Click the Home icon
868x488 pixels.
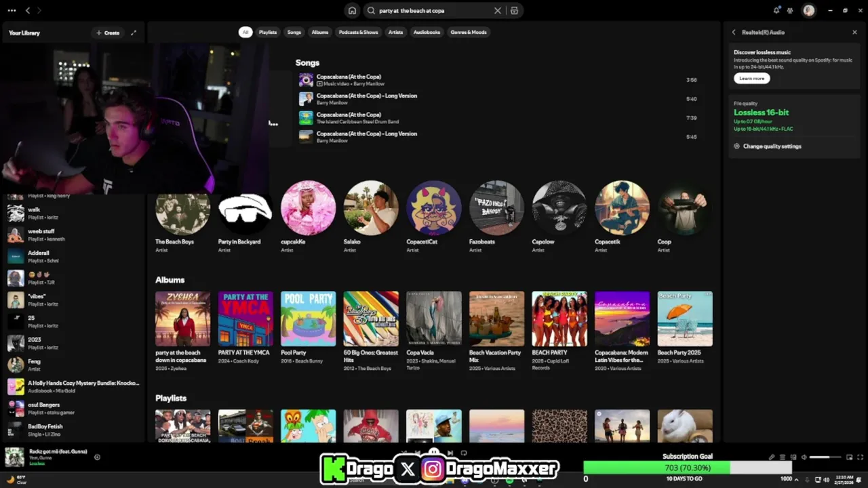click(352, 10)
